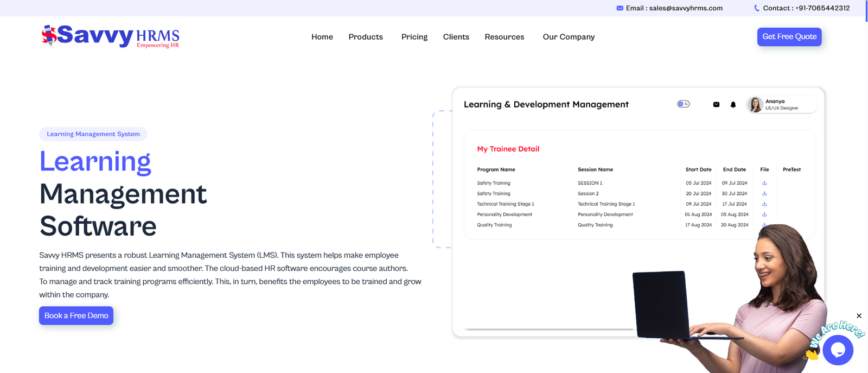
Task: Open the chat bubble widget
Action: (x=838, y=350)
